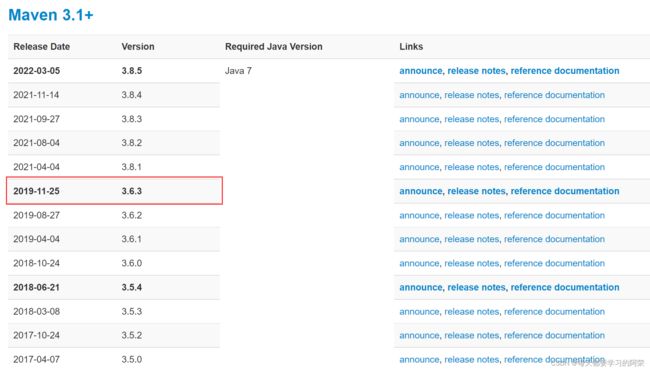Open reference documentation for version 3.8.3

pyautogui.click(x=554, y=119)
